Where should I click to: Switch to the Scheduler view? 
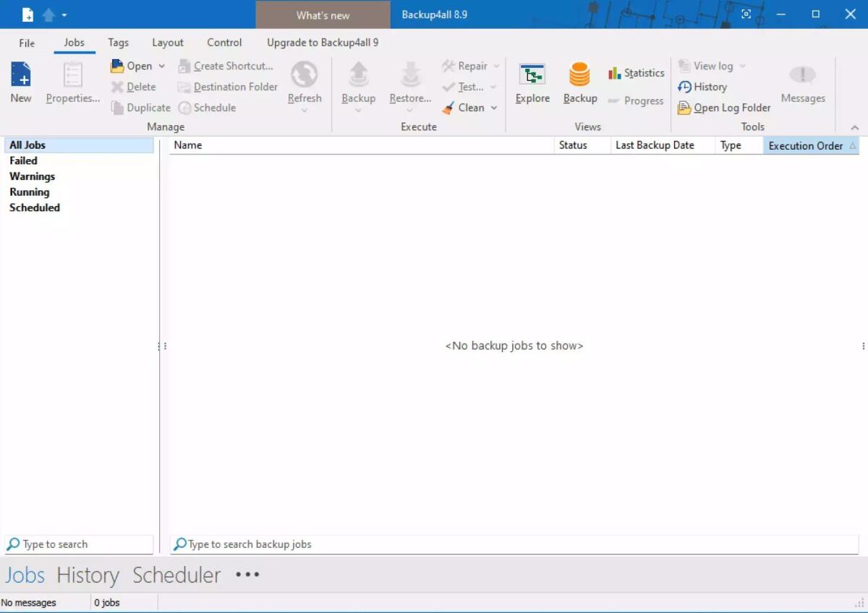(x=176, y=575)
